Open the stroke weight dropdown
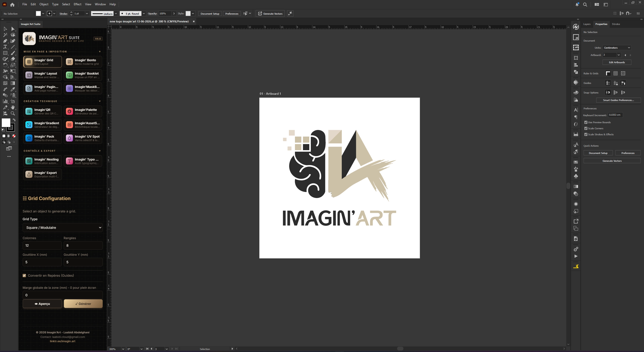Image resolution: width=644 pixels, height=352 pixels. pyautogui.click(x=87, y=14)
